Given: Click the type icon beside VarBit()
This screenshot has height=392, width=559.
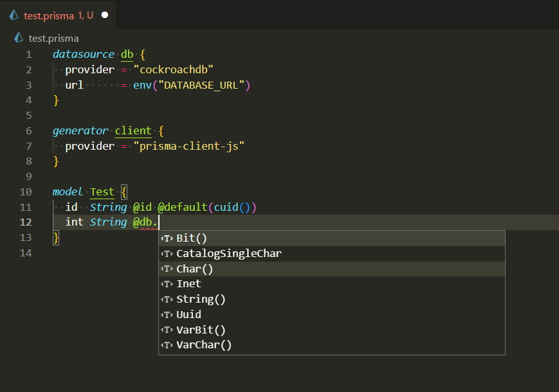Looking at the screenshot, I should pos(167,330).
